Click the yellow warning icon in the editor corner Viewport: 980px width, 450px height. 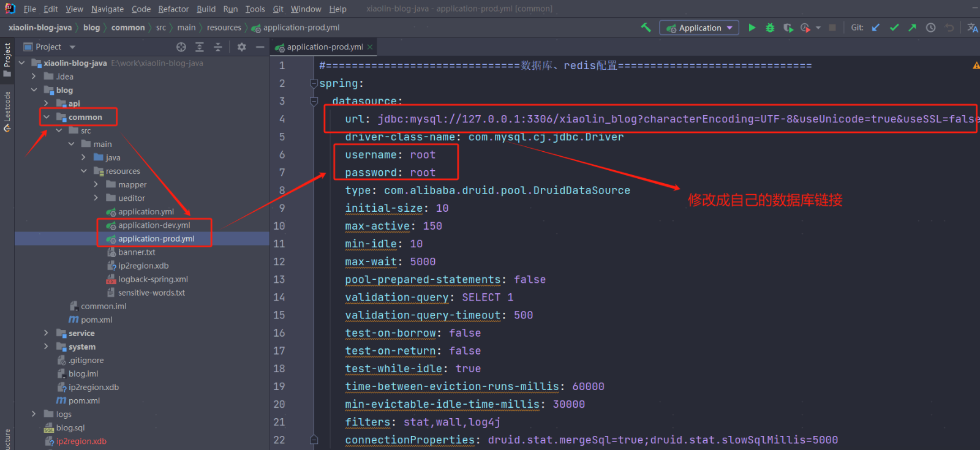(x=976, y=66)
